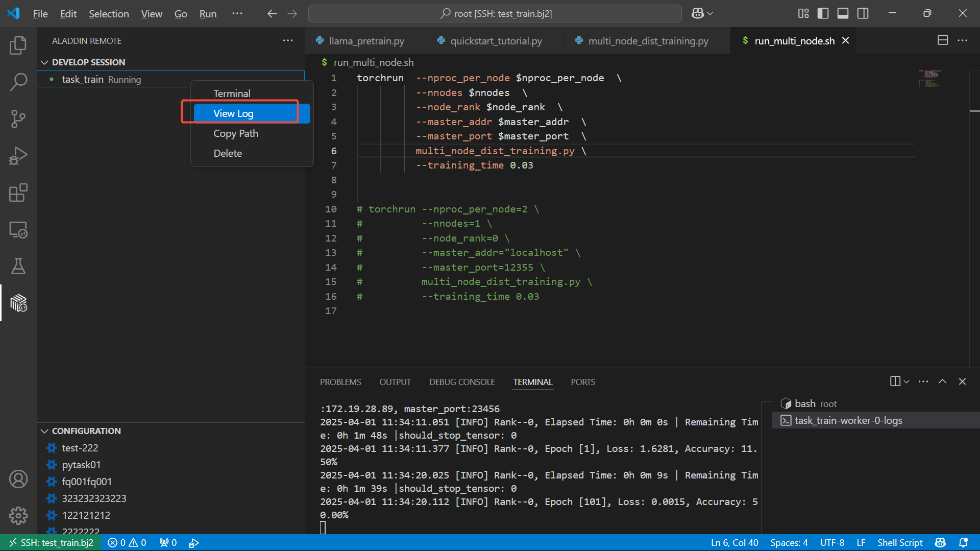
Task: Select task_train-worker-0-logs terminal
Action: (875, 420)
